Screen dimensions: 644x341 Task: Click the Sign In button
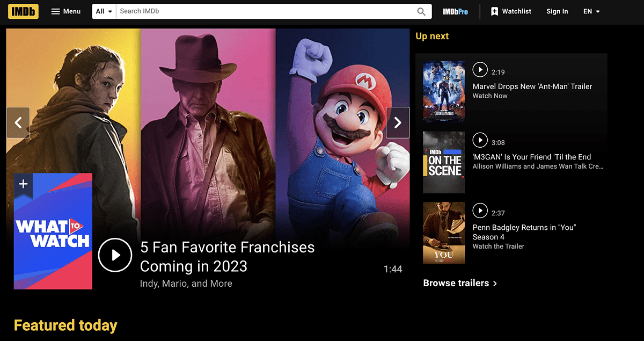(x=557, y=11)
